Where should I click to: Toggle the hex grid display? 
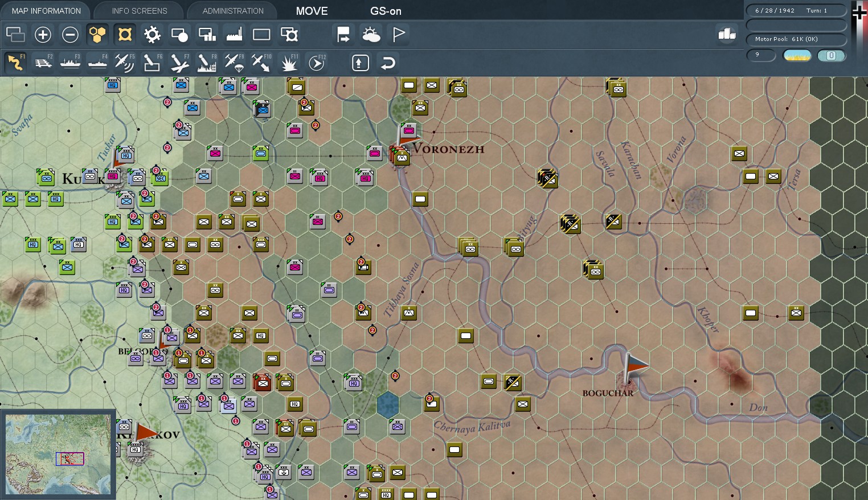[x=97, y=35]
